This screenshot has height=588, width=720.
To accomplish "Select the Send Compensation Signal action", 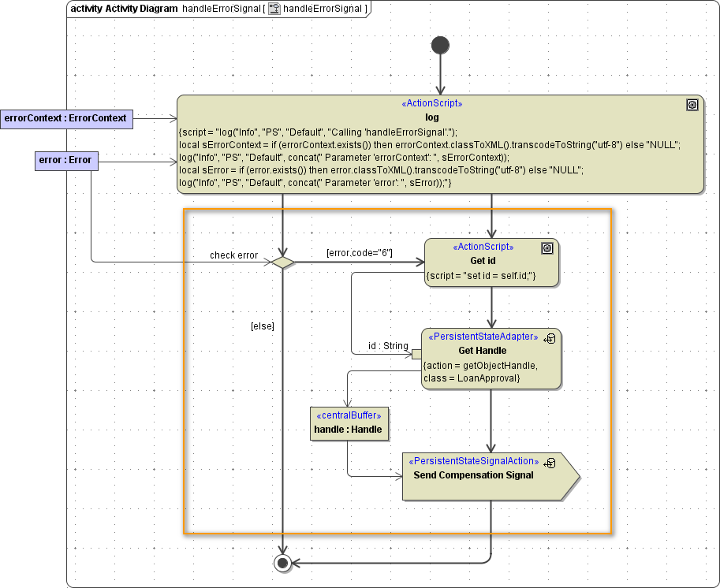I will coord(481,477).
